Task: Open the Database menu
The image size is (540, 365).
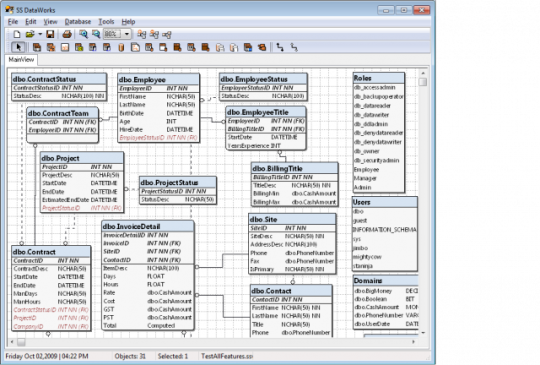Action: pos(78,22)
